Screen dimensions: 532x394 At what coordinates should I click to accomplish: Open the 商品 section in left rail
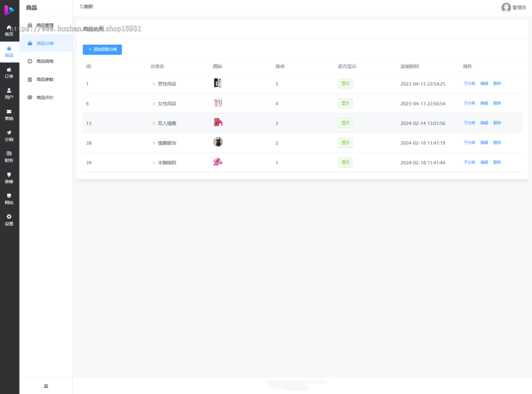click(9, 52)
